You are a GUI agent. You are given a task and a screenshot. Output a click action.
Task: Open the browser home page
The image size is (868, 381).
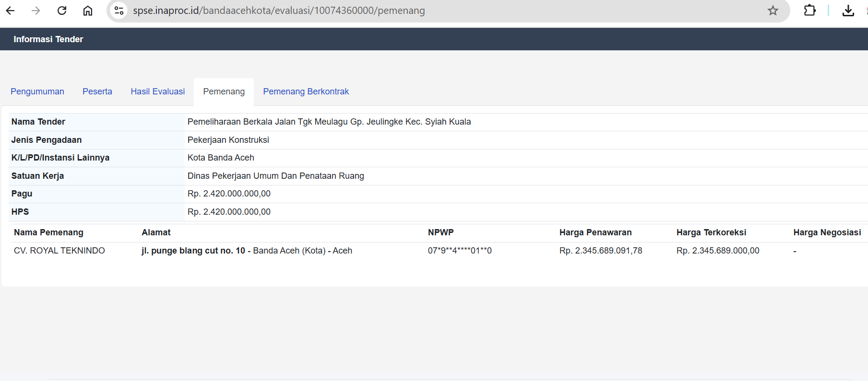[88, 11]
